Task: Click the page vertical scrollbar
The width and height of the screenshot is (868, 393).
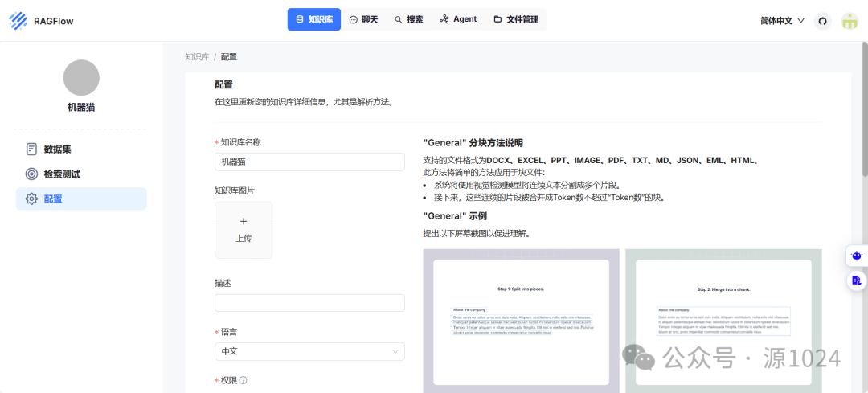Action: (864, 111)
